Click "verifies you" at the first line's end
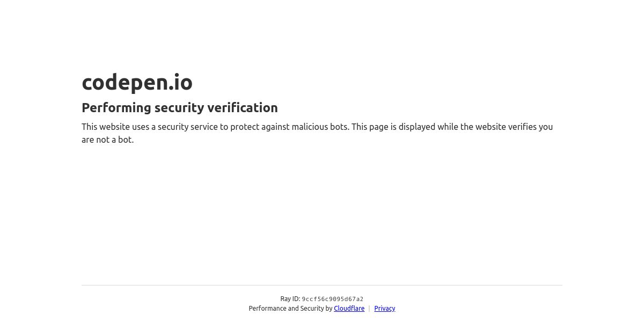 coord(530,127)
